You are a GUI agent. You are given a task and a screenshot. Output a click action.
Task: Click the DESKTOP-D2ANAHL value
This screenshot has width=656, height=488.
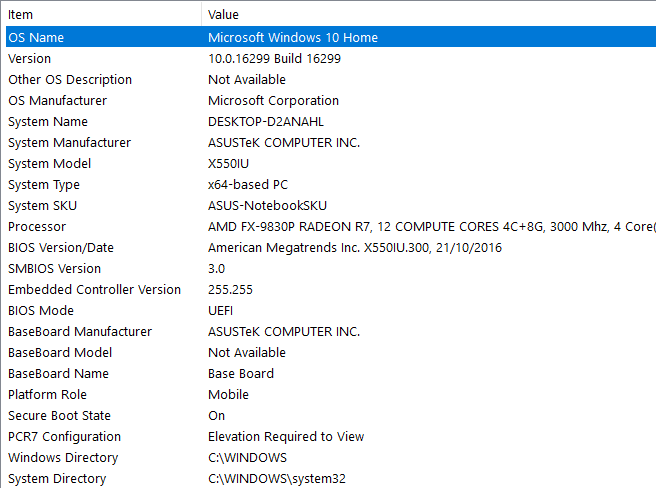[266, 122]
